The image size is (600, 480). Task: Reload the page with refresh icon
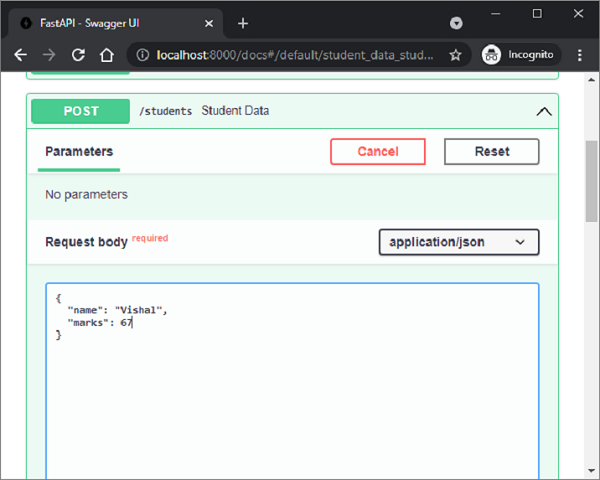click(76, 56)
